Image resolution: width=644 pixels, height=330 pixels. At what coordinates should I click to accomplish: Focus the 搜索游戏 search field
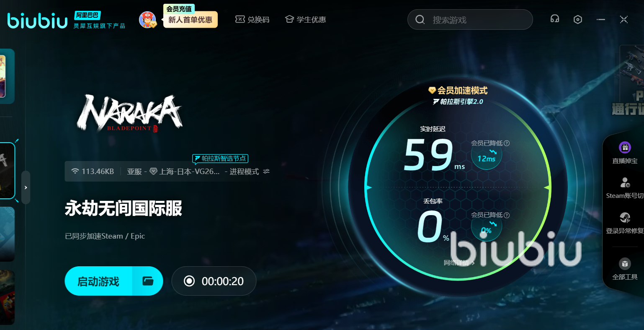470,20
